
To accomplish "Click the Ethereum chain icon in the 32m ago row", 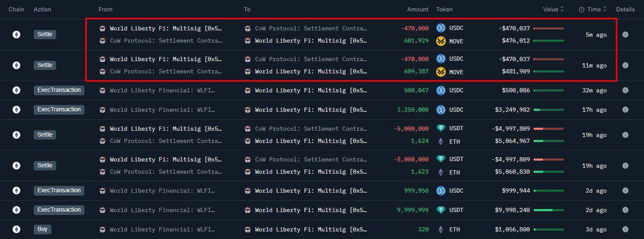I will (x=17, y=90).
